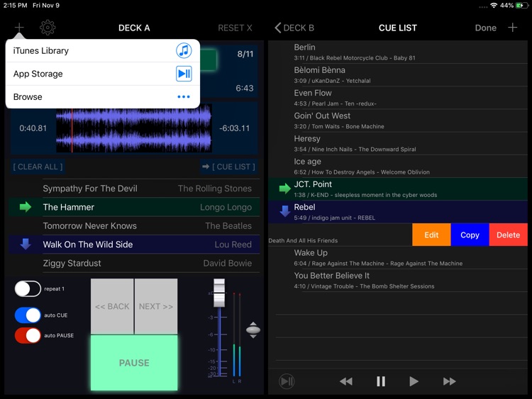Select Sympathy For The Devil track
Image resolution: width=532 pixels, height=399 pixels.
(134, 189)
